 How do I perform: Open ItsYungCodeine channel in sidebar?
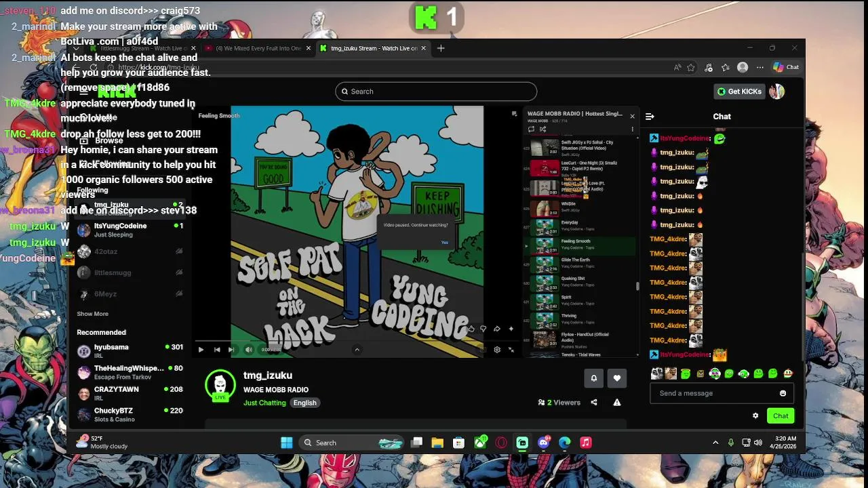coord(129,230)
